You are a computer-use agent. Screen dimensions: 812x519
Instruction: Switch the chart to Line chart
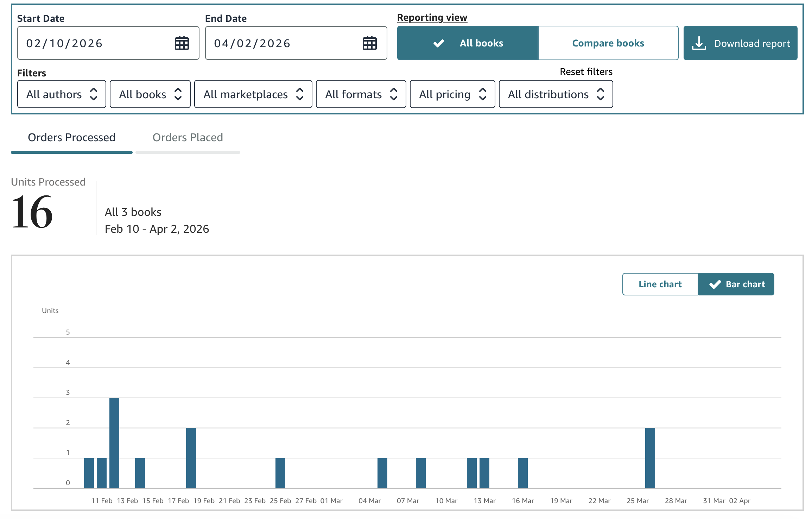click(x=660, y=284)
